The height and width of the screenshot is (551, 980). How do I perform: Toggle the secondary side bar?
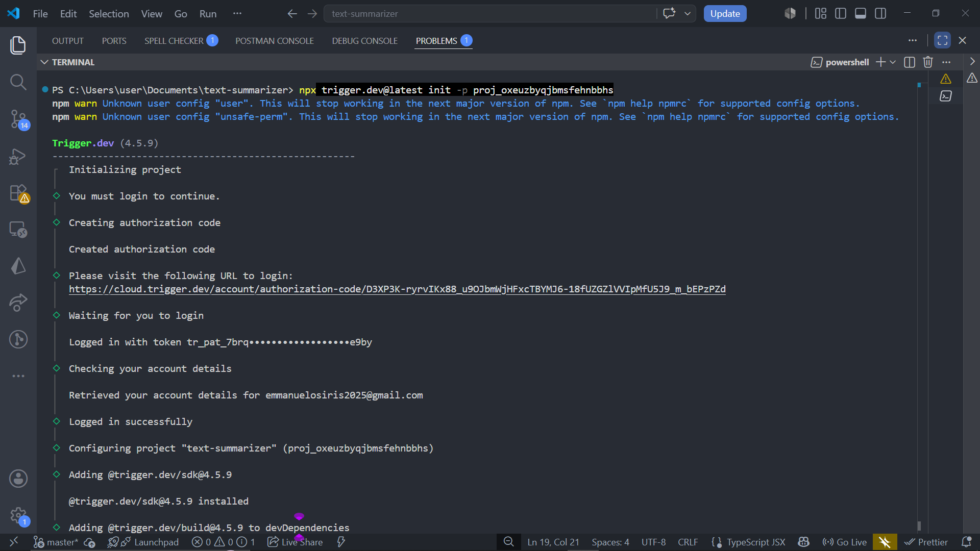pyautogui.click(x=880, y=13)
